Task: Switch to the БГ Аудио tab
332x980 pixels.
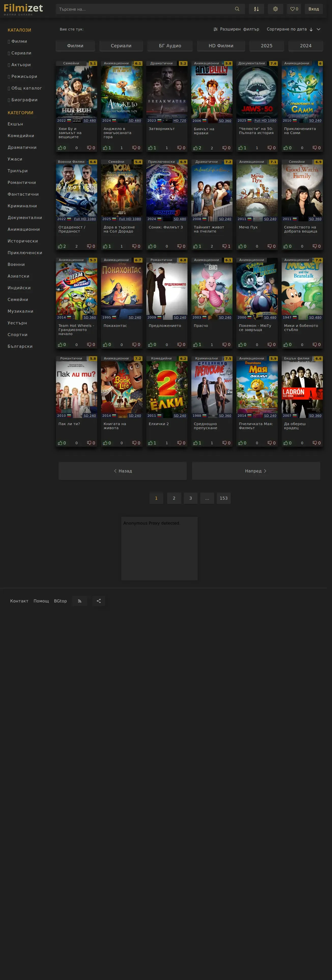Action: [x=170, y=46]
